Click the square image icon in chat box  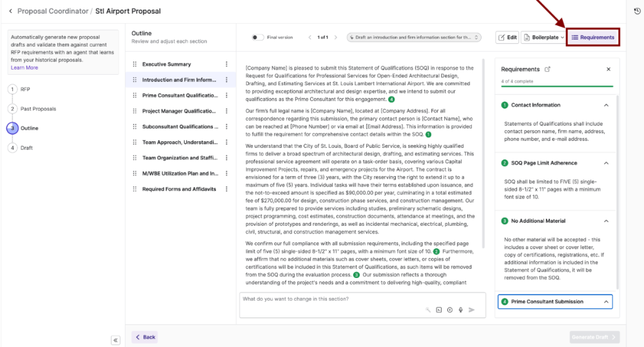[438, 310]
